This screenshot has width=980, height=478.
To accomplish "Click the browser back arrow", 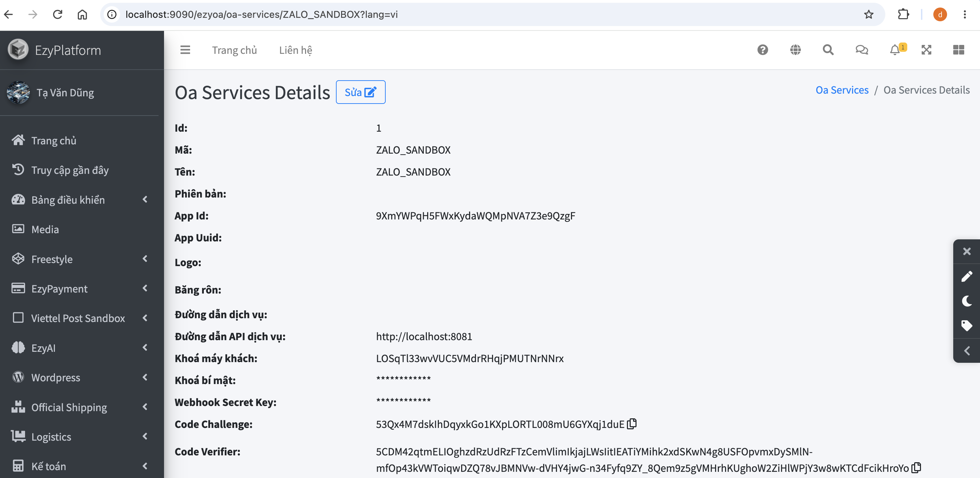I will click(8, 14).
